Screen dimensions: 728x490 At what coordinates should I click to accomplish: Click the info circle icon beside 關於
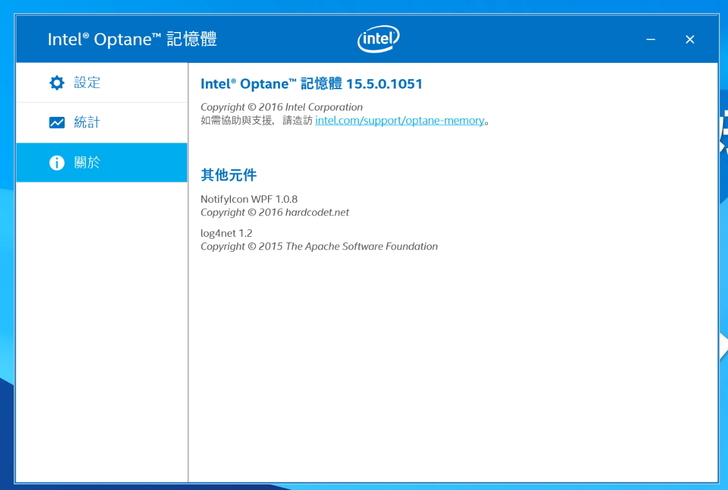click(x=57, y=163)
